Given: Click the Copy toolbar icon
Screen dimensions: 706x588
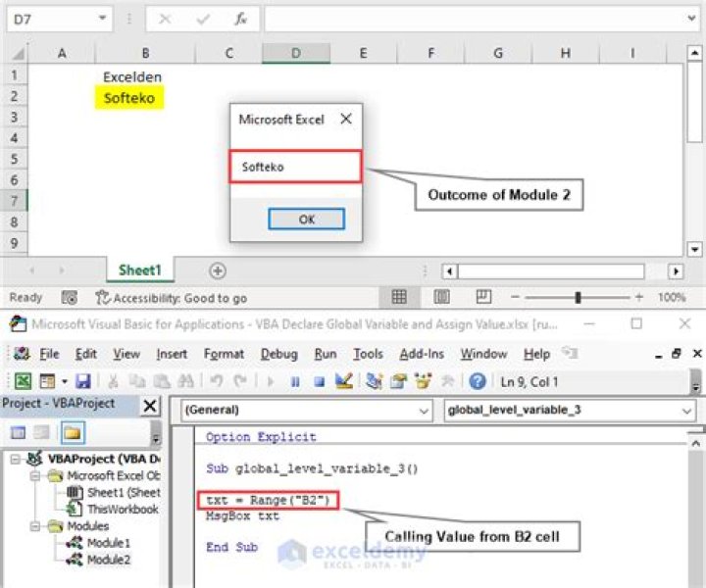Looking at the screenshot, I should tap(137, 381).
